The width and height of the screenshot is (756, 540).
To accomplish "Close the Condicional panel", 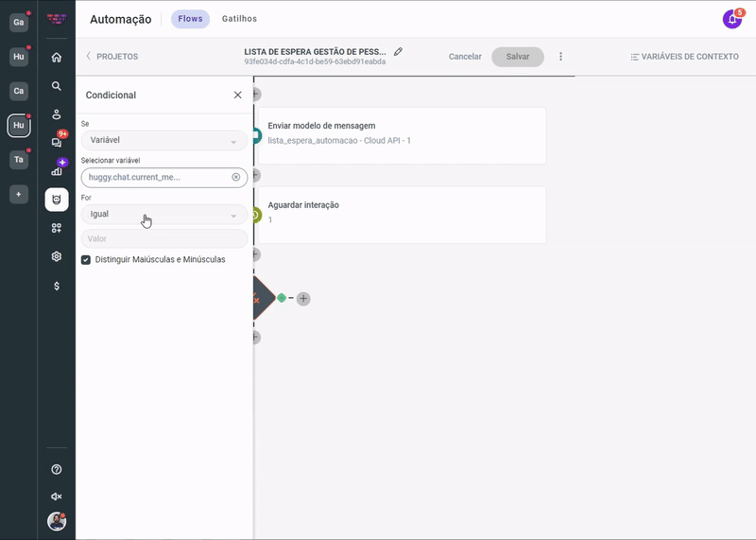I will pyautogui.click(x=238, y=96).
